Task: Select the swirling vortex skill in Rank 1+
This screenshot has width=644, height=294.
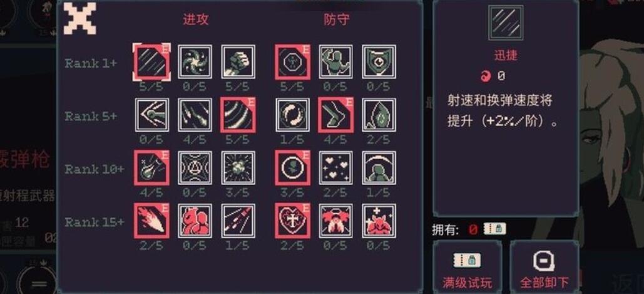Action: (x=195, y=61)
